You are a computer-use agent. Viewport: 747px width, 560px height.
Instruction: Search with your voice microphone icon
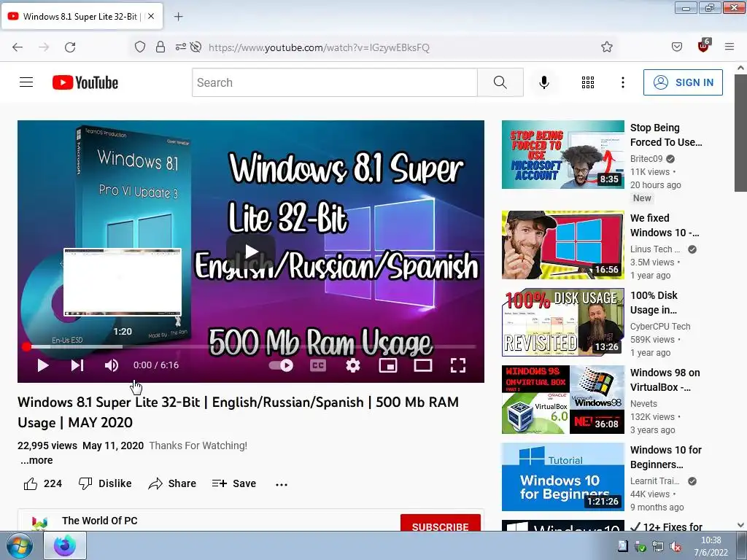[x=544, y=82]
